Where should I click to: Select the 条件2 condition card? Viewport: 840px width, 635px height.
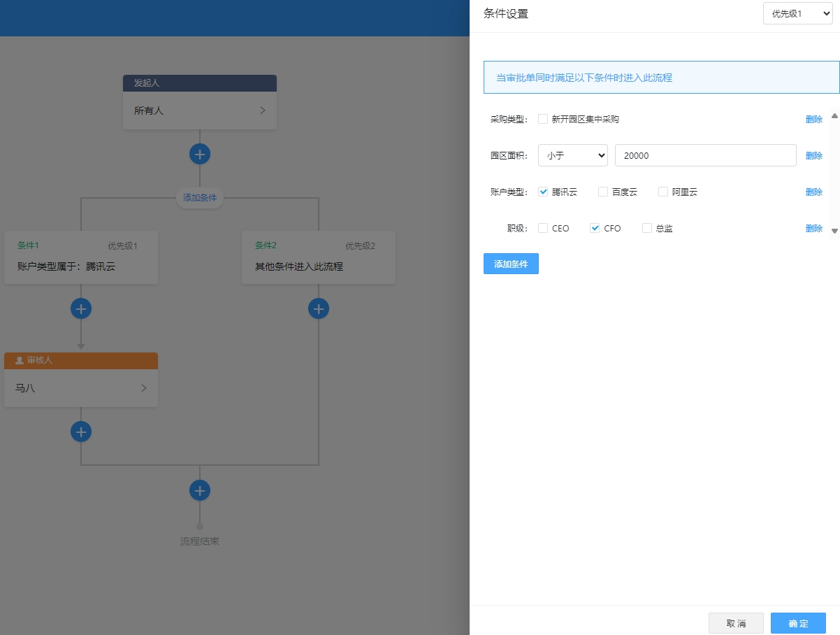[319, 257]
